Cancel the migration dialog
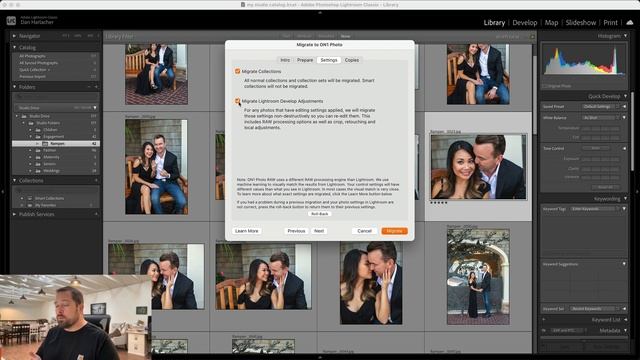The image size is (640, 360). pyautogui.click(x=364, y=231)
